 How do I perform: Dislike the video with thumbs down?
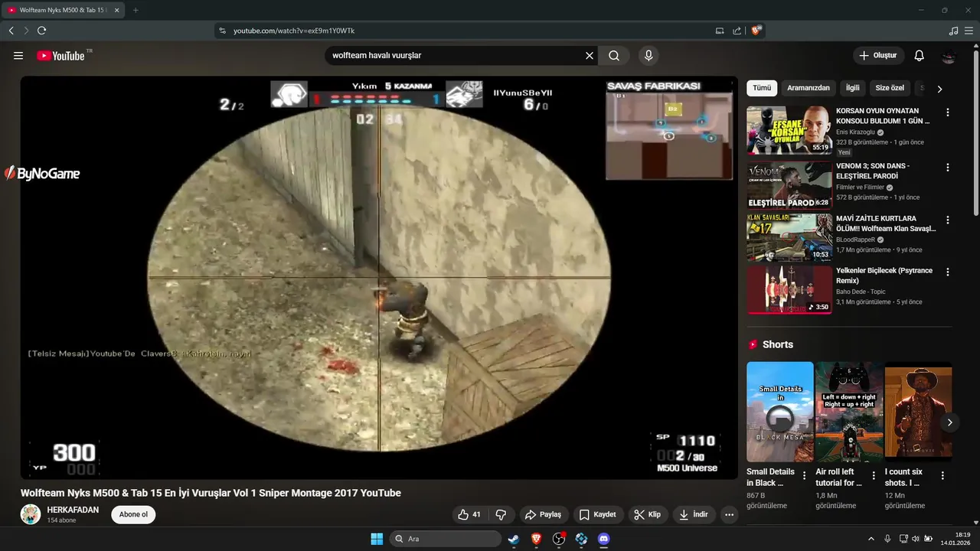tap(501, 514)
